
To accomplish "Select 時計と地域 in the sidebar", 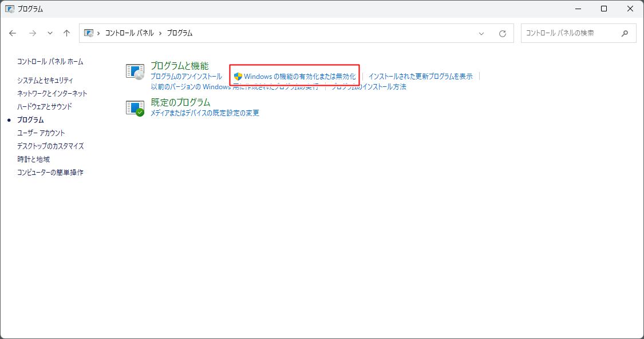I will pos(35,159).
